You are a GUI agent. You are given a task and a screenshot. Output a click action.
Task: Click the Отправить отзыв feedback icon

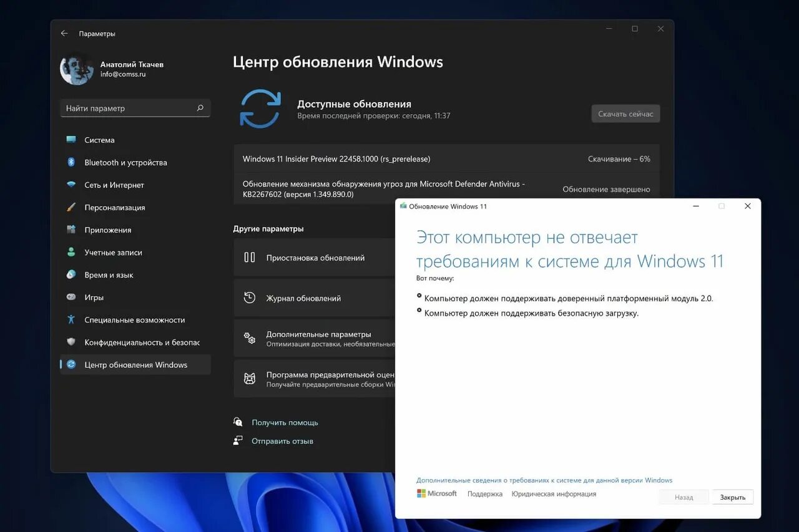click(x=238, y=440)
